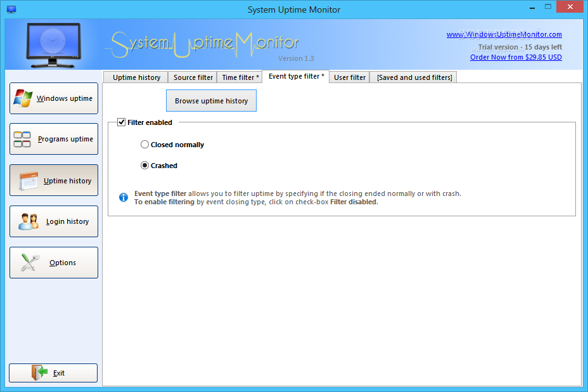Screen dimensions: 588x392
Task: Click the blue info icon
Action: 124,197
